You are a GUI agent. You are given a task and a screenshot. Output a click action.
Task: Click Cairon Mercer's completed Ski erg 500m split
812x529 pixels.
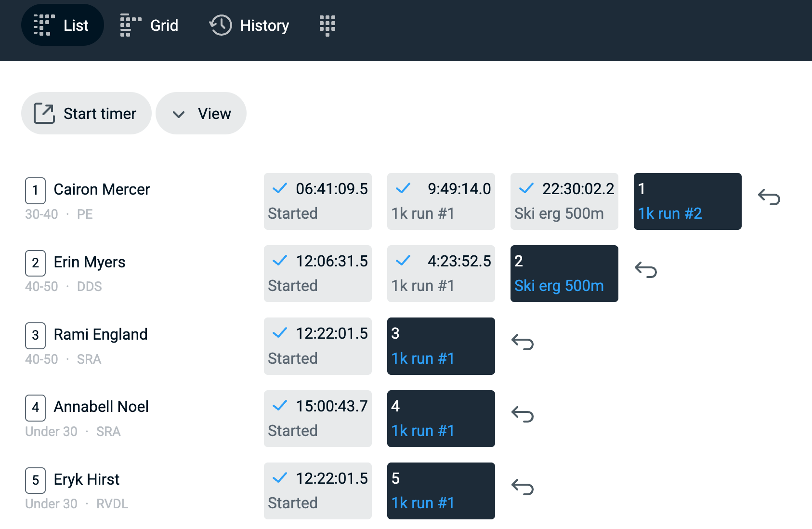564,201
